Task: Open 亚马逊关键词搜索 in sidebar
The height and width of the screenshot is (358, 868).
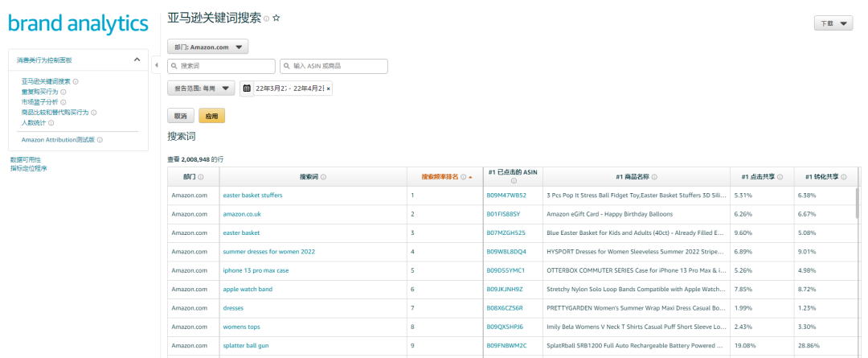Action: click(46, 81)
